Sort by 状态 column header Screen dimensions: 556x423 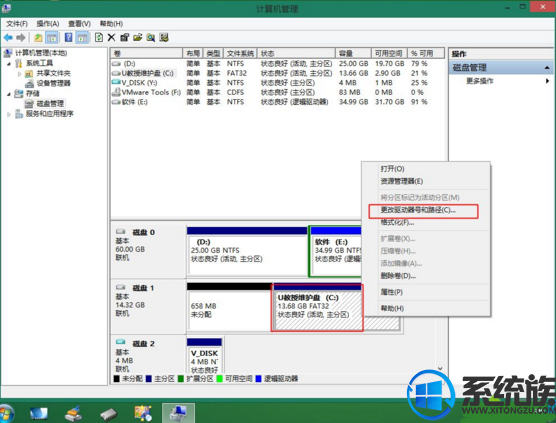coord(296,53)
